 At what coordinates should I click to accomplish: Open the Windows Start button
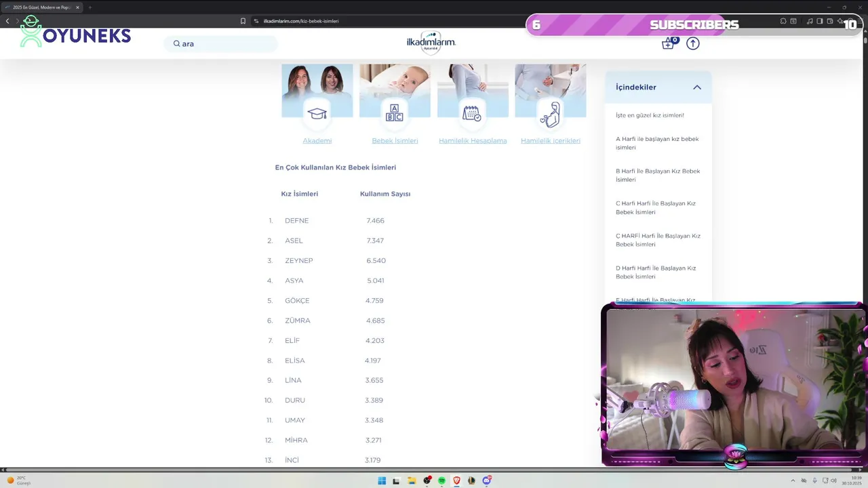[x=382, y=481]
